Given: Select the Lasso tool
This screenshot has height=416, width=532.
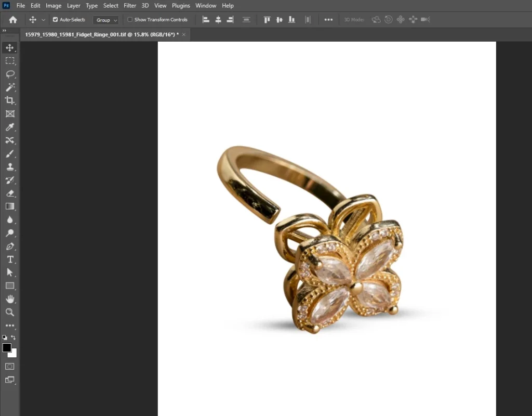Looking at the screenshot, I should (10, 74).
